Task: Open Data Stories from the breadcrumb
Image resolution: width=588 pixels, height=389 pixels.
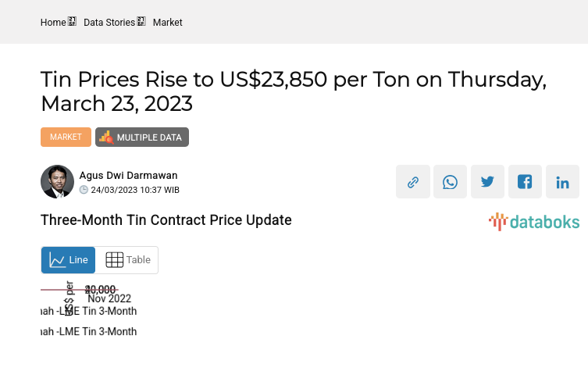Action: pyautogui.click(x=109, y=23)
